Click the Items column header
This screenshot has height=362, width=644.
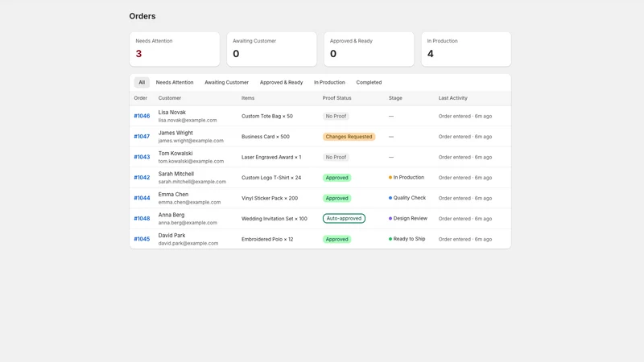[x=248, y=98]
